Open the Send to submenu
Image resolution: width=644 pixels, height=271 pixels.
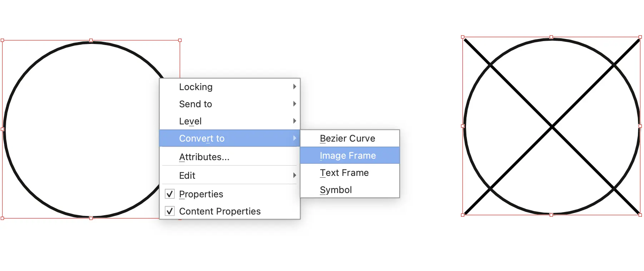[195, 104]
